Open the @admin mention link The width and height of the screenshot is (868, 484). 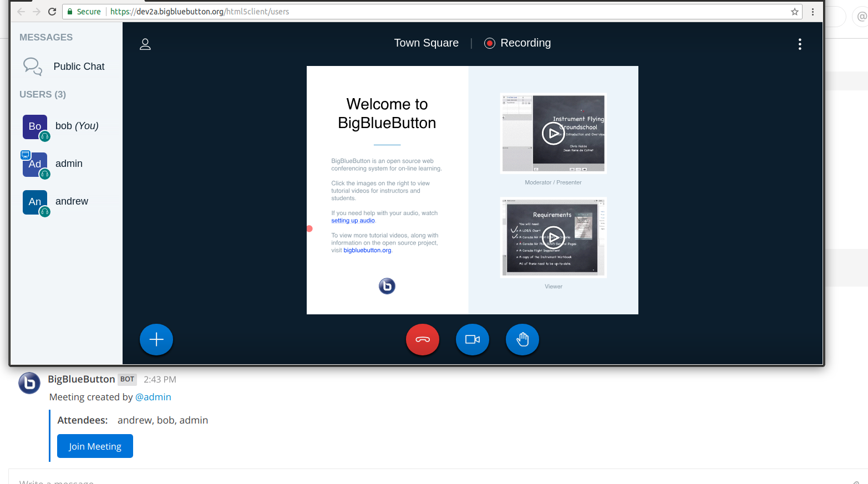coord(153,397)
